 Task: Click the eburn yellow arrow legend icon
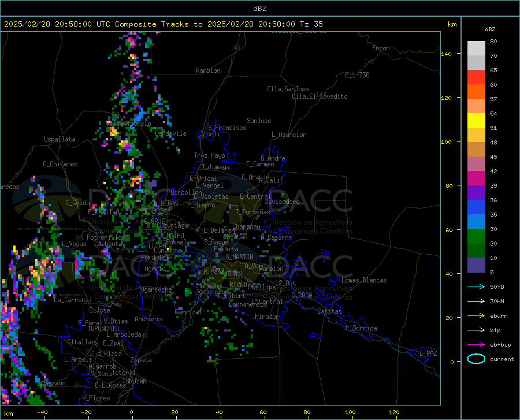tap(476, 316)
